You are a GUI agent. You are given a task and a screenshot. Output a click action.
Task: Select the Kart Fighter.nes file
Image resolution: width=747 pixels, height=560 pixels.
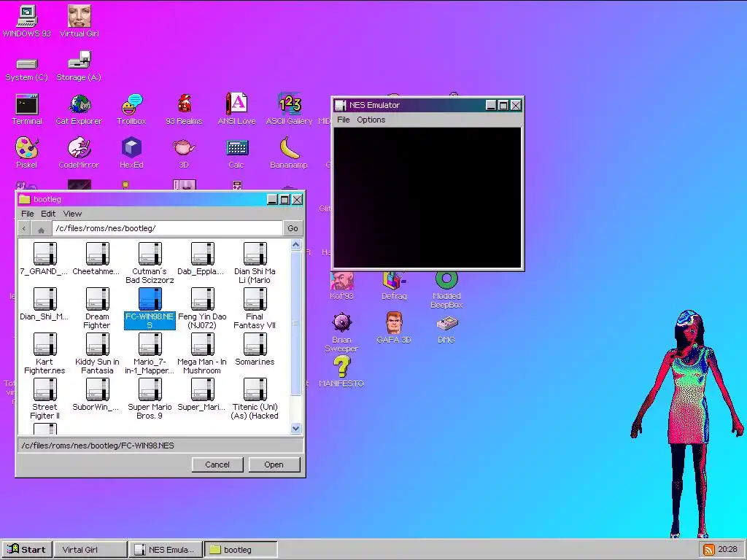coord(44,354)
